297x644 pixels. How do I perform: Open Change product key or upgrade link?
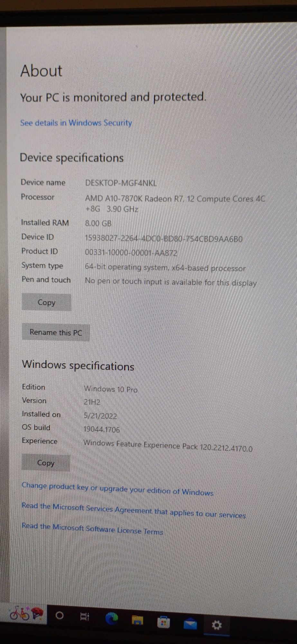(117, 489)
